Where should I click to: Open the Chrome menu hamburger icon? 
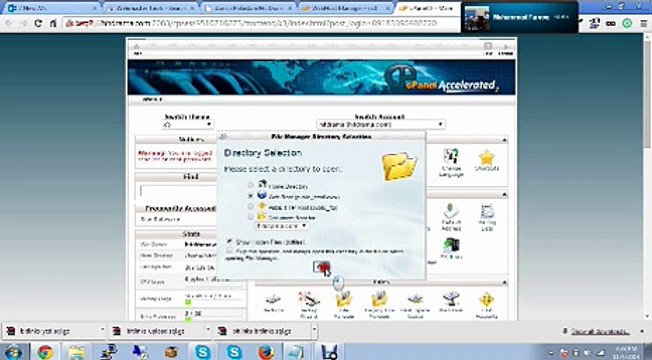643,24
